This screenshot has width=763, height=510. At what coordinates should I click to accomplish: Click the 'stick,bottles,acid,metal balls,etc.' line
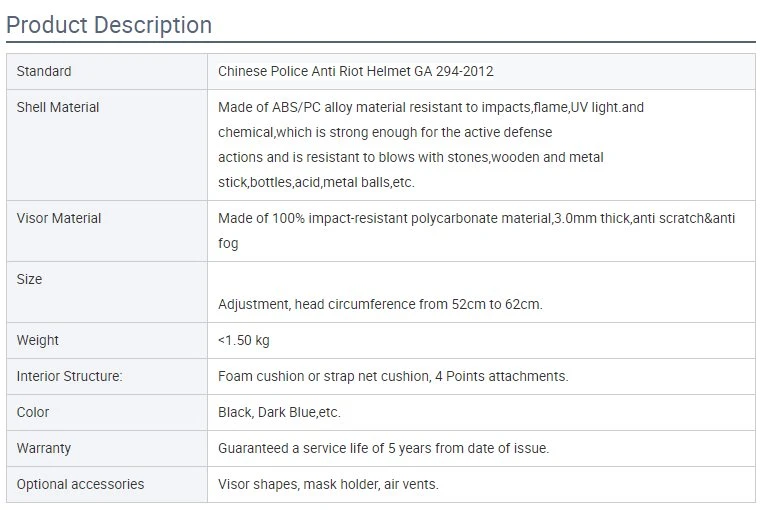[x=316, y=182]
